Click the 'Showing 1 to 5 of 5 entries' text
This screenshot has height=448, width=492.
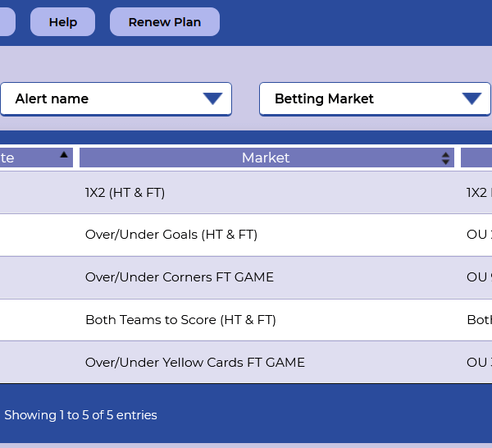pos(80,415)
